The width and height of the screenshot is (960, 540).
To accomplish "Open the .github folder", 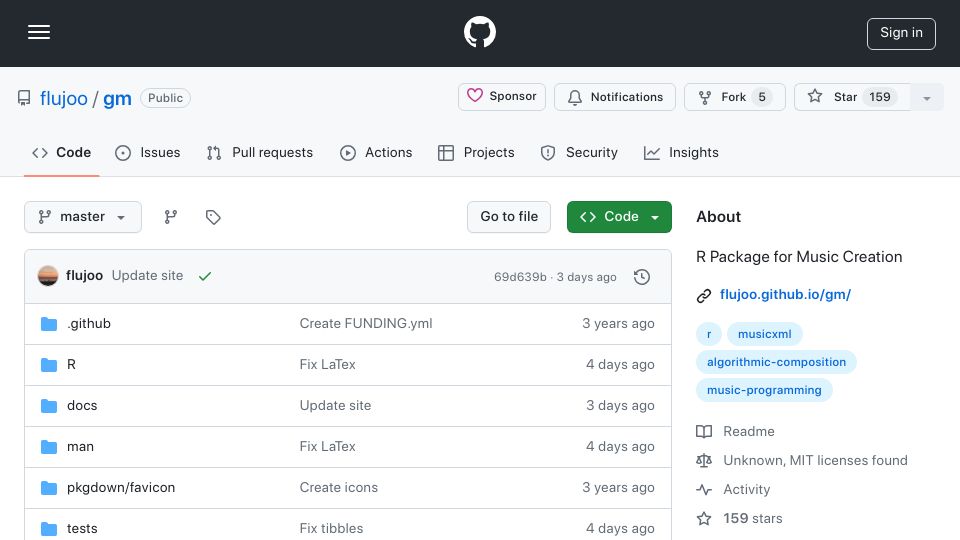I will 89,323.
